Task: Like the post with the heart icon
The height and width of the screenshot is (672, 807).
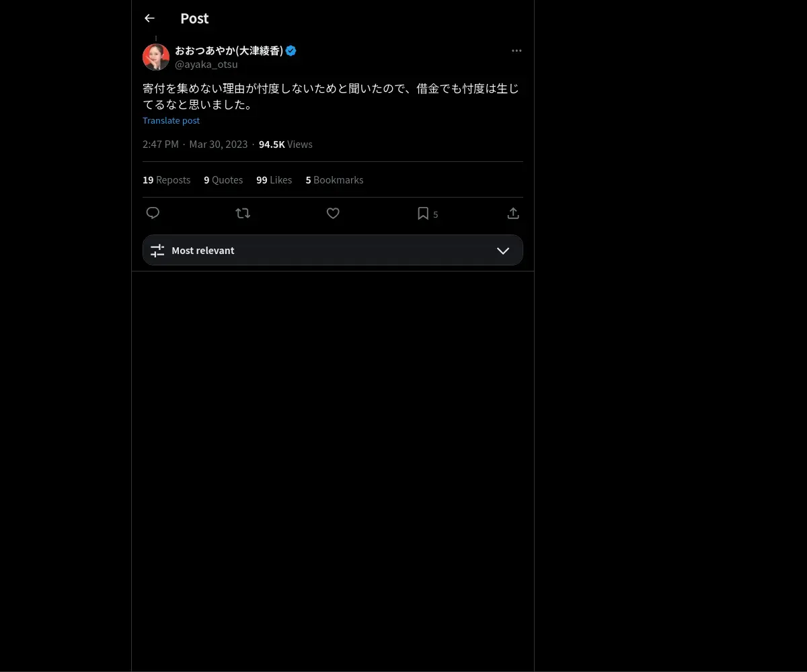Action: pos(333,213)
